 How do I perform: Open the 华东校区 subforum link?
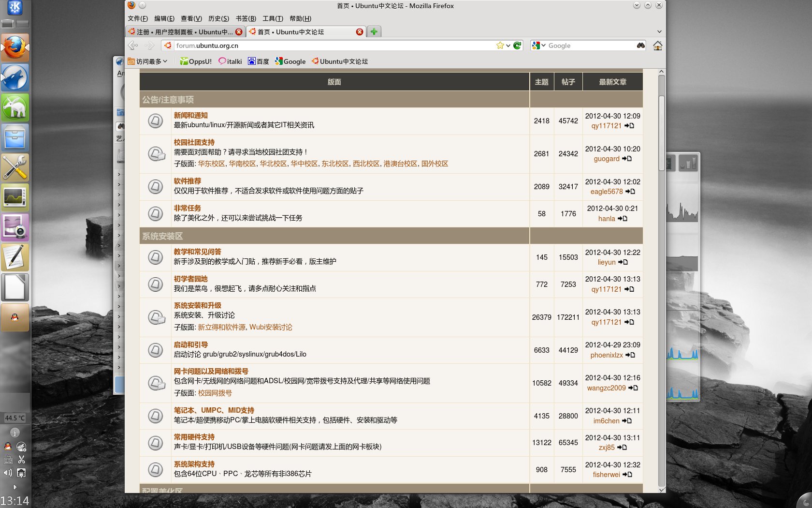tap(211, 164)
